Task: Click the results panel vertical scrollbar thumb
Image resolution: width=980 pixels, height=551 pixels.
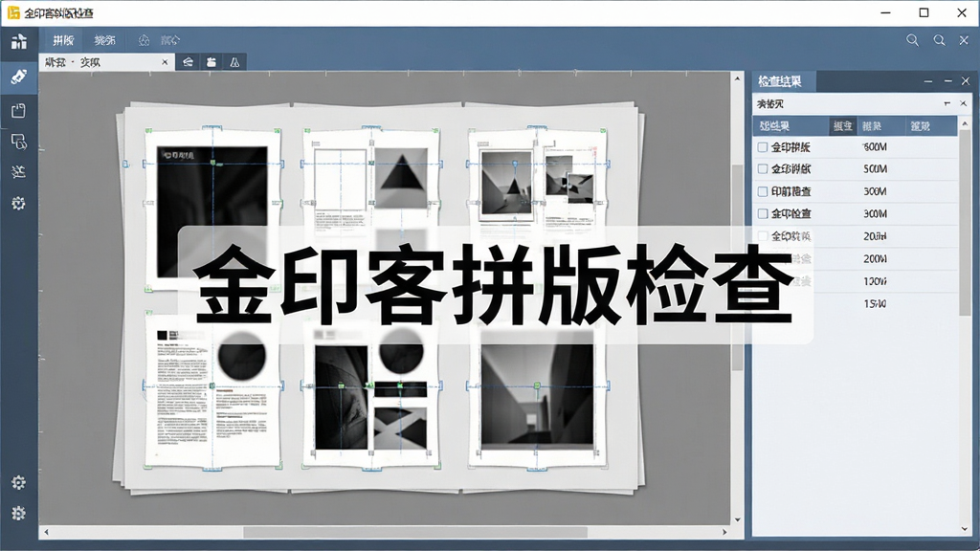Action: (965, 222)
